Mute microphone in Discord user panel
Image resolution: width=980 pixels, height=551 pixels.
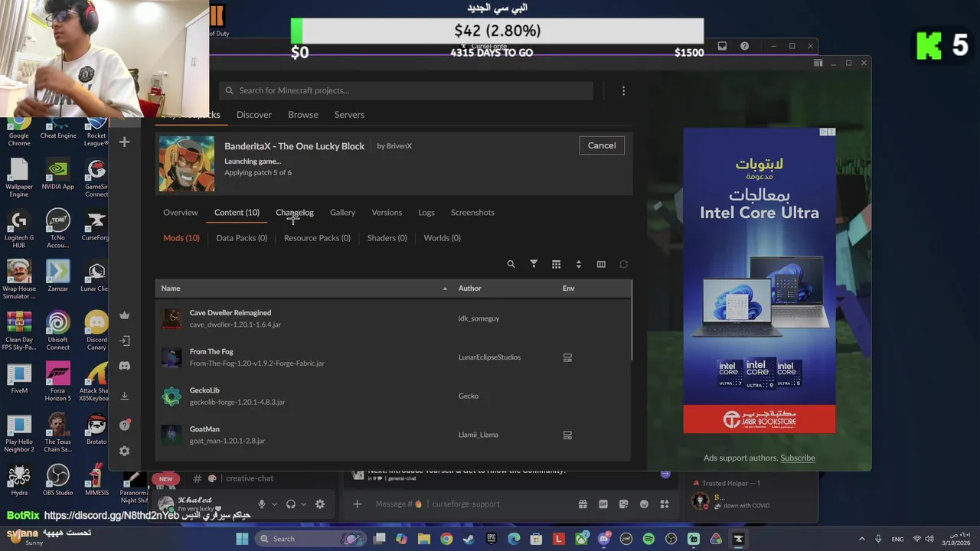point(261,504)
